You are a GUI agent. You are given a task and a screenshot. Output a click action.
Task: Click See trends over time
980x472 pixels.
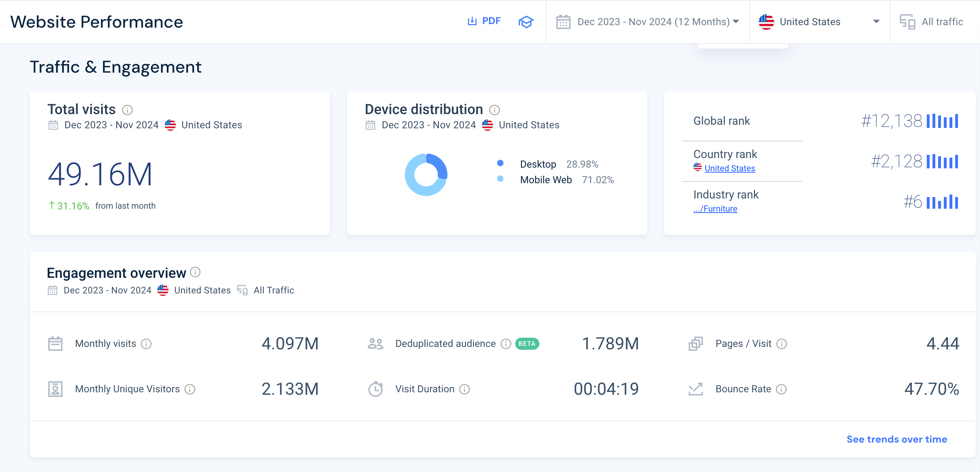896,439
